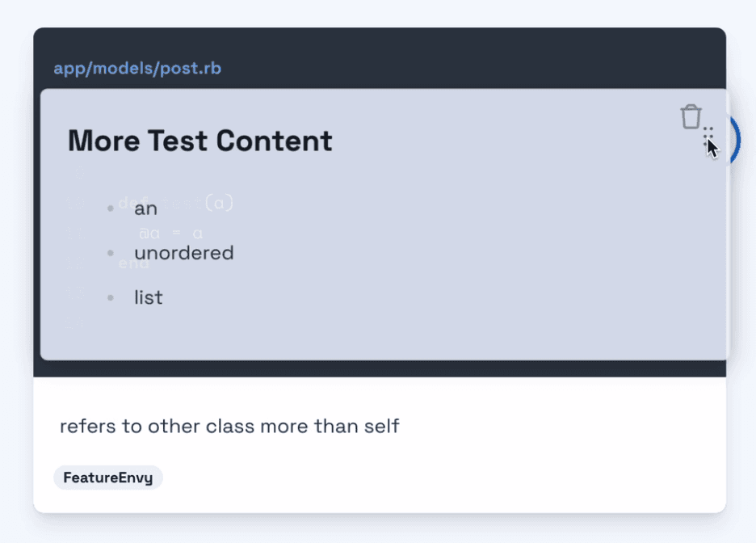The image size is (756, 543).
Task: Grab the dotted drag handle icon
Action: pyautogui.click(x=708, y=136)
